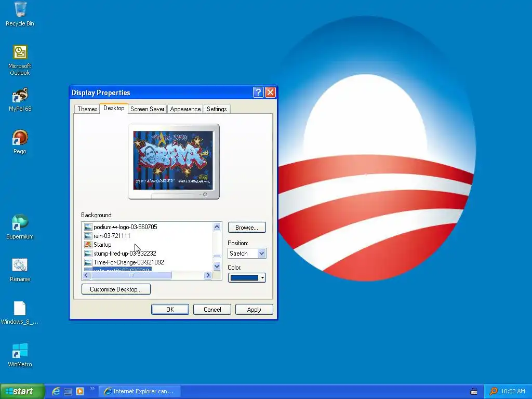The height and width of the screenshot is (399, 532).
Task: Select Time-For-Change-03-921092 background
Action: click(x=129, y=262)
